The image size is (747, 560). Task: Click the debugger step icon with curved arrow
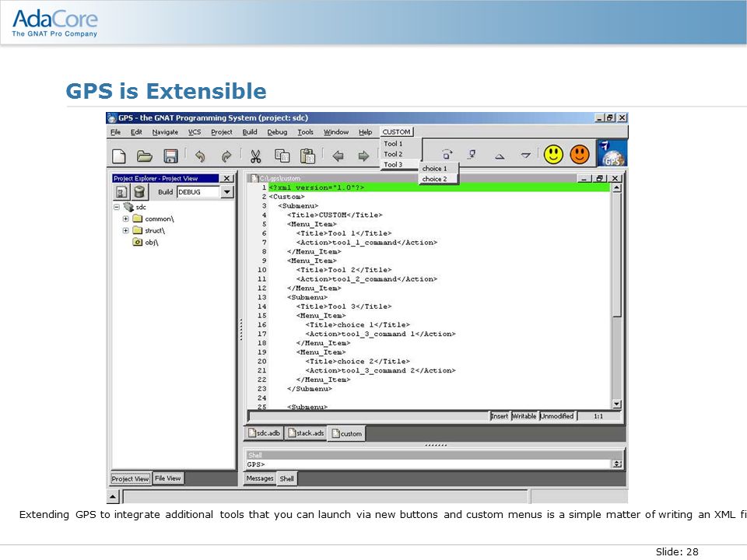pyautogui.click(x=447, y=154)
